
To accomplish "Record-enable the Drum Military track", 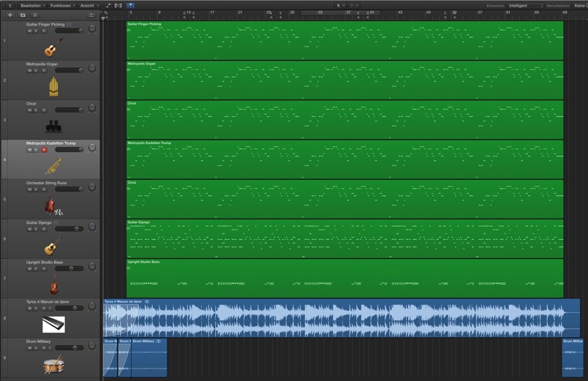I will [44, 348].
